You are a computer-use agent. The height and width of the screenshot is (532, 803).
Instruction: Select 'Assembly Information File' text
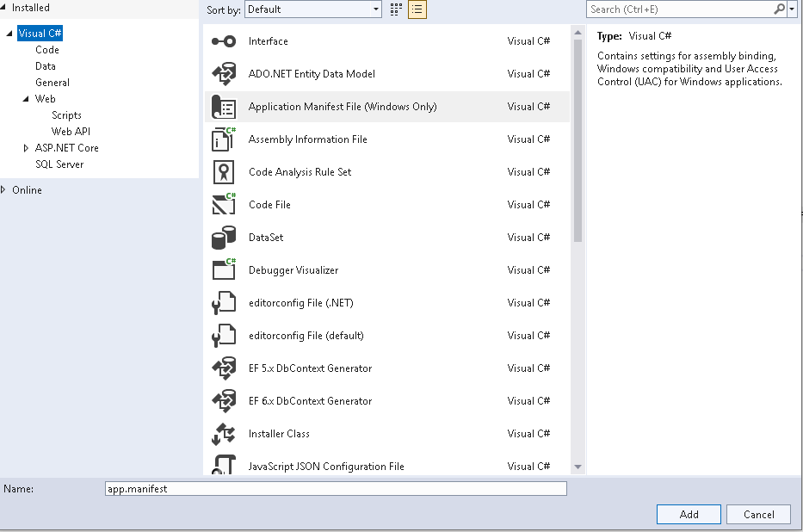[x=308, y=139]
